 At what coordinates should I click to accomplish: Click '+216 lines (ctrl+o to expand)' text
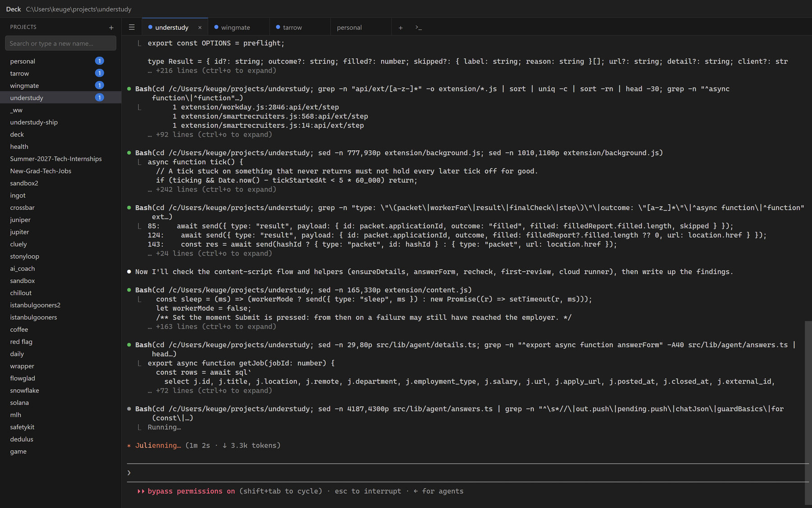point(216,70)
